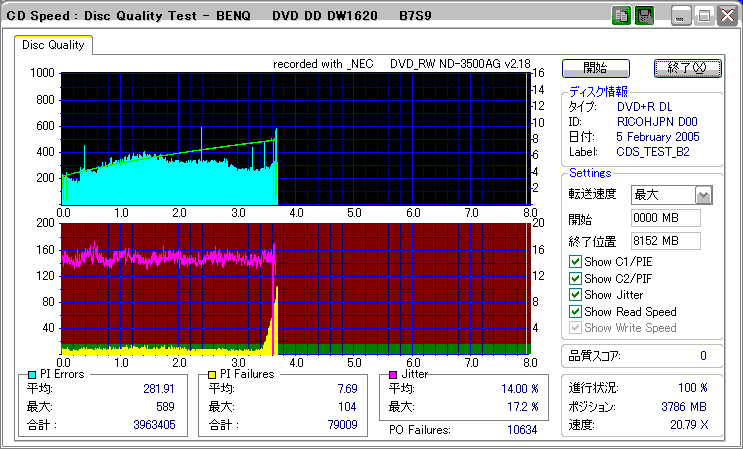Click PI Failures total value 79009

(343, 424)
